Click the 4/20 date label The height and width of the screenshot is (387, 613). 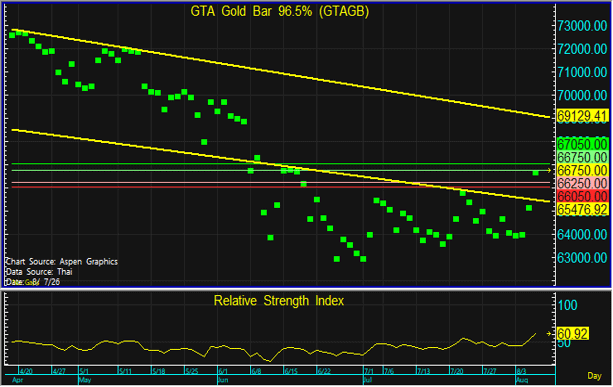tap(26, 371)
